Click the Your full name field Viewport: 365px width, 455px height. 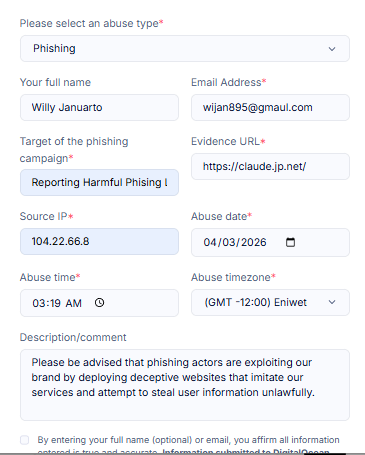pyautogui.click(x=99, y=107)
